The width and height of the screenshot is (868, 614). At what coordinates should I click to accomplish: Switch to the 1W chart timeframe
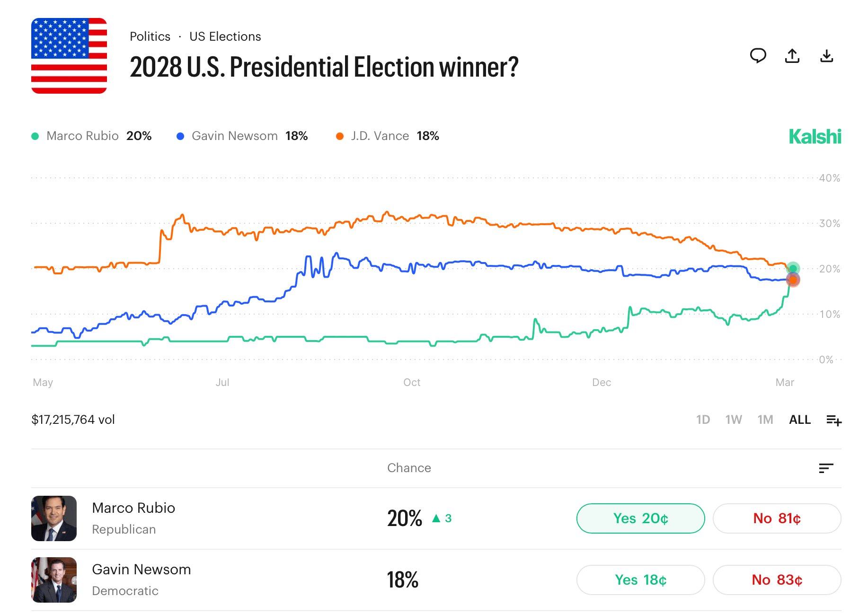click(734, 420)
